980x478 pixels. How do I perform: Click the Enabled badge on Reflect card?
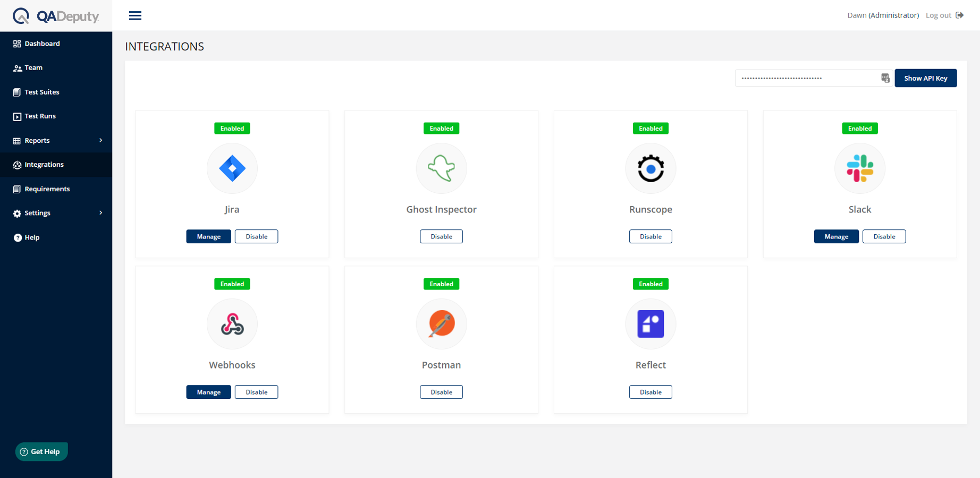click(650, 284)
